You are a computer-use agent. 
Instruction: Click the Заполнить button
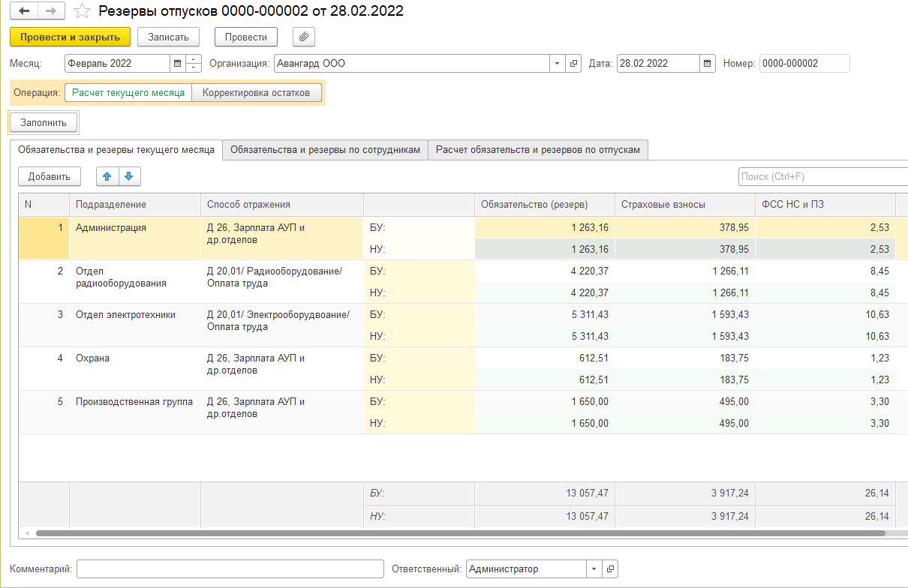[44, 122]
